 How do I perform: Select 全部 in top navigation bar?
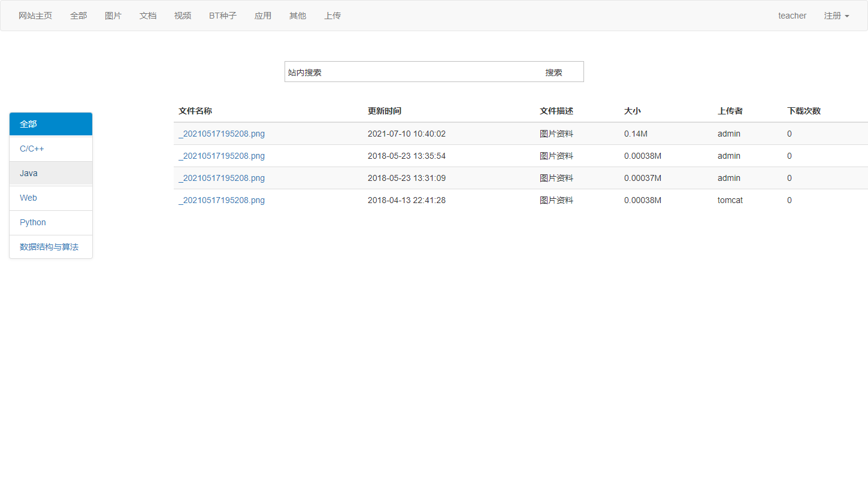tap(78, 16)
